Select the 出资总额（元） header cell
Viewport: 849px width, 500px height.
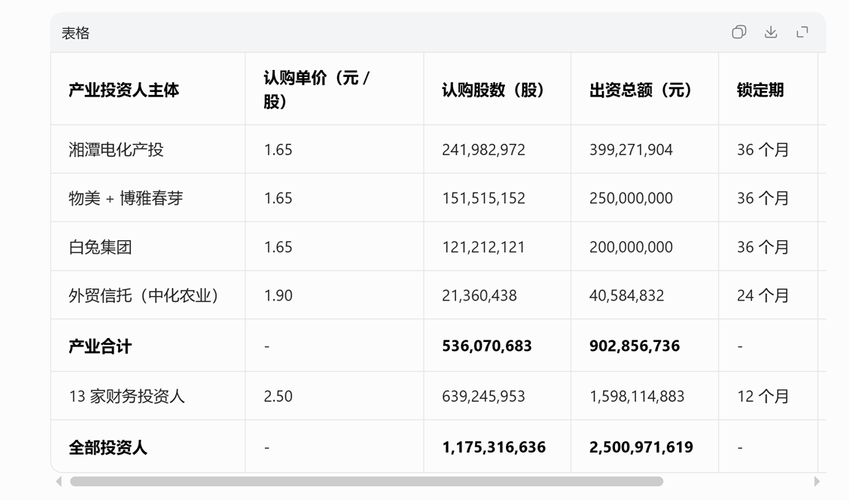(x=641, y=90)
